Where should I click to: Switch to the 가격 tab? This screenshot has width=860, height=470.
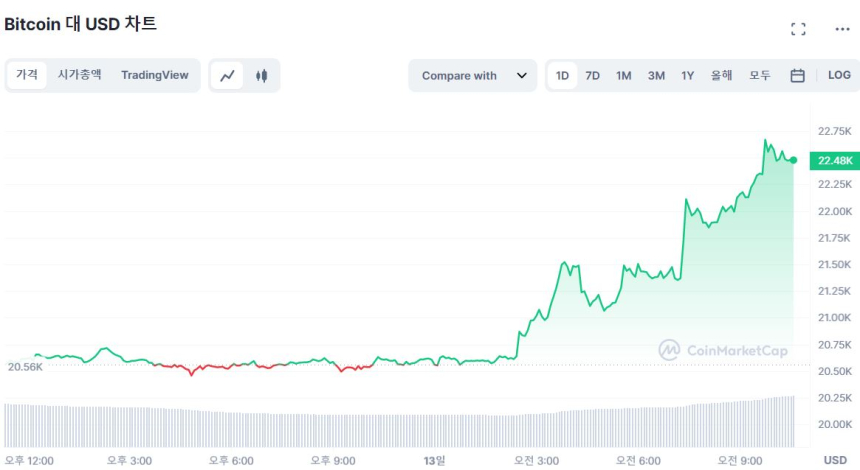[27, 75]
